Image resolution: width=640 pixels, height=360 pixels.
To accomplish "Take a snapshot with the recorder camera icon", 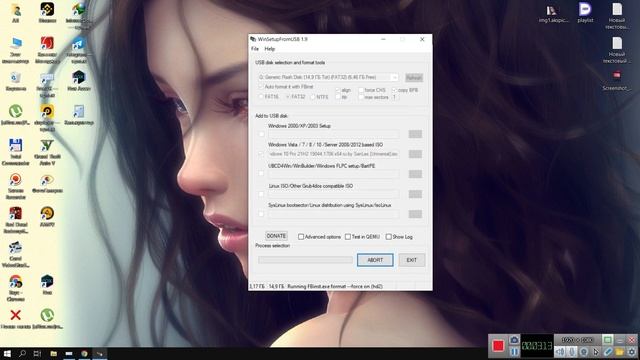I will 514,340.
